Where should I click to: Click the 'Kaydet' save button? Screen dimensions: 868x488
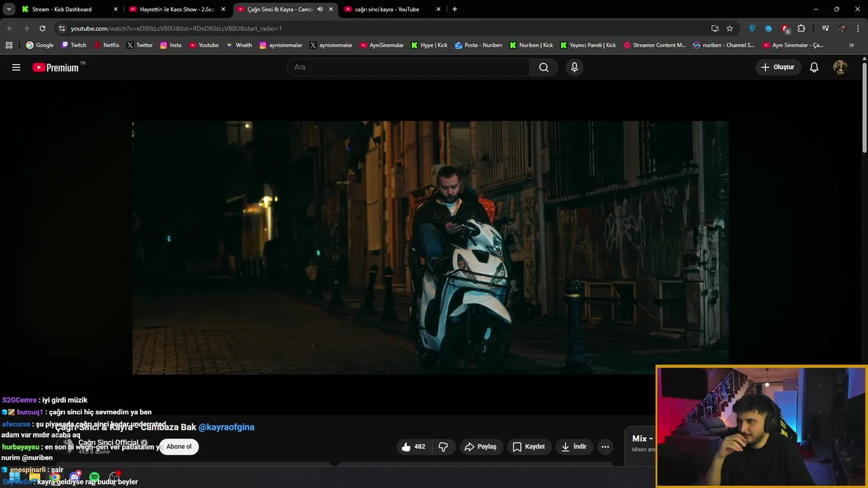click(529, 447)
